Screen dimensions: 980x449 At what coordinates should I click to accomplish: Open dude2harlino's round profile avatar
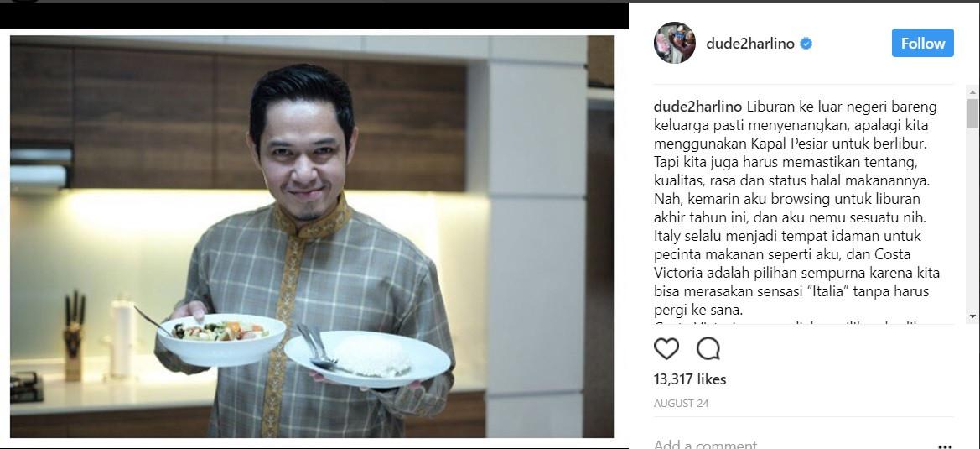tap(674, 43)
